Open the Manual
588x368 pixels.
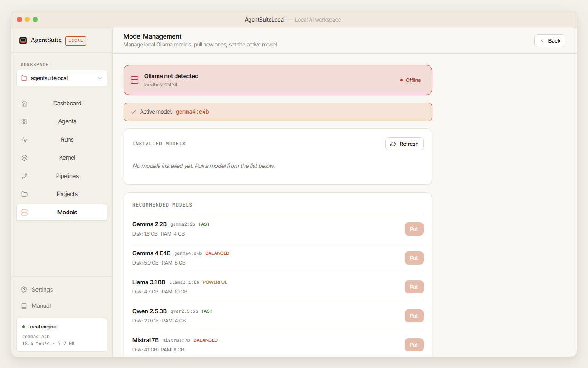(62, 306)
